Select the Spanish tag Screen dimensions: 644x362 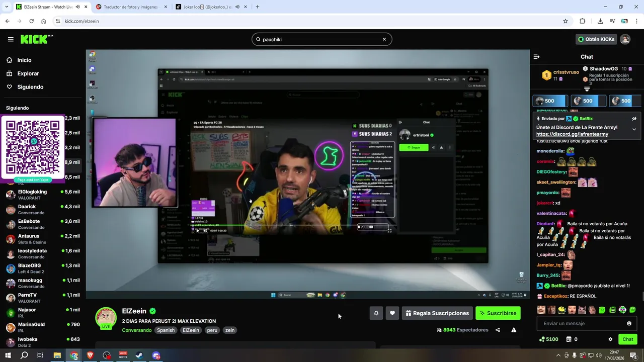point(166,330)
